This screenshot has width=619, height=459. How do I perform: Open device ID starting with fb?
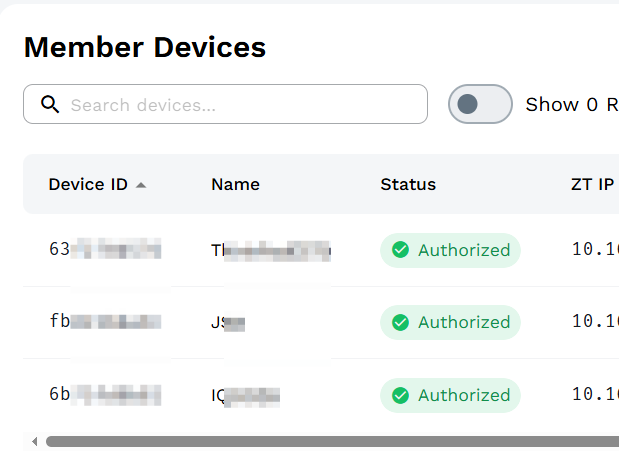tap(105, 321)
